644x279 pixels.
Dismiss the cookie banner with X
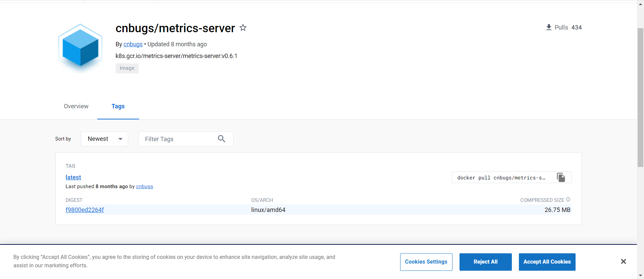(x=623, y=262)
